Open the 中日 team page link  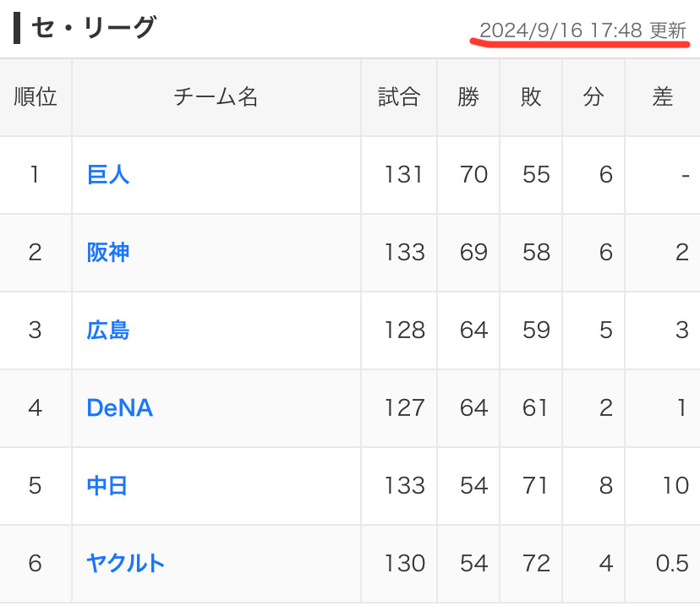[x=107, y=486]
